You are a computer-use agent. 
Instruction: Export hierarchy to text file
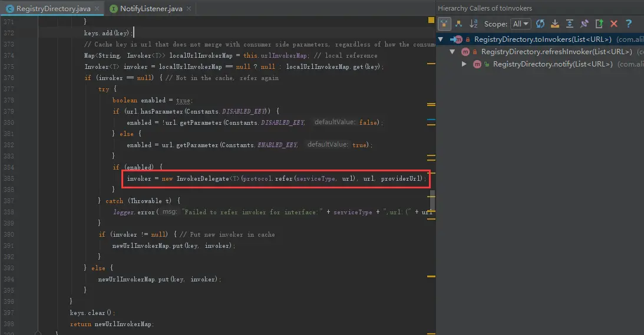[599, 24]
